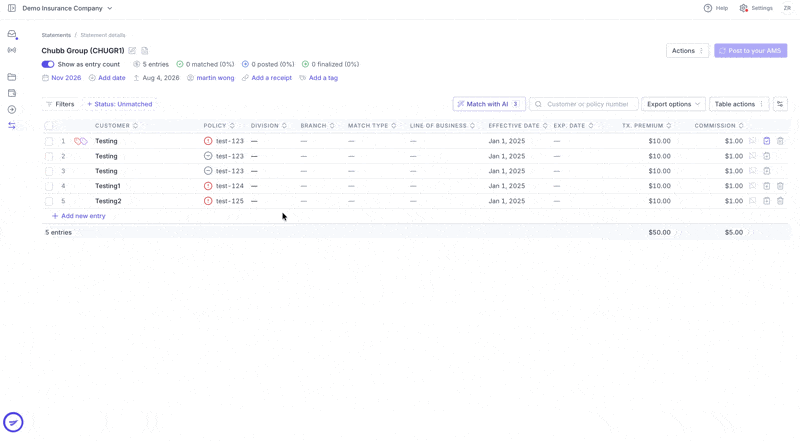The height and width of the screenshot is (441, 800).
Task: Open the column settings sliders icon
Action: click(x=780, y=104)
